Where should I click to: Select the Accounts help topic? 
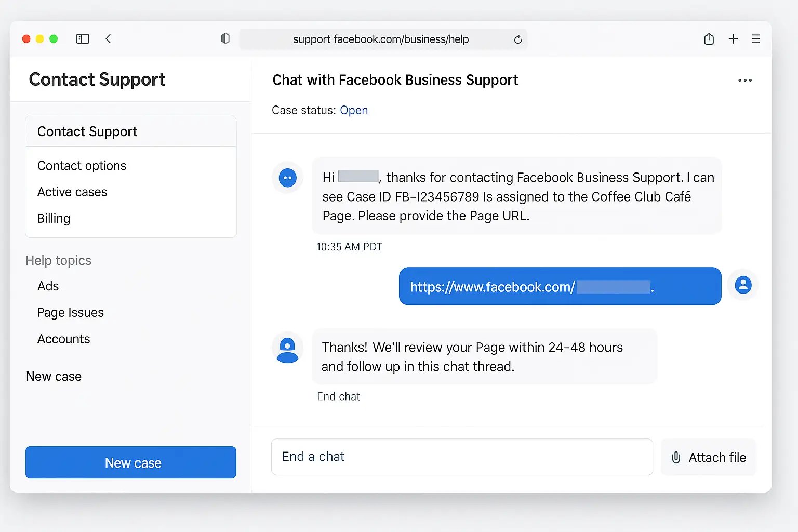pos(63,339)
